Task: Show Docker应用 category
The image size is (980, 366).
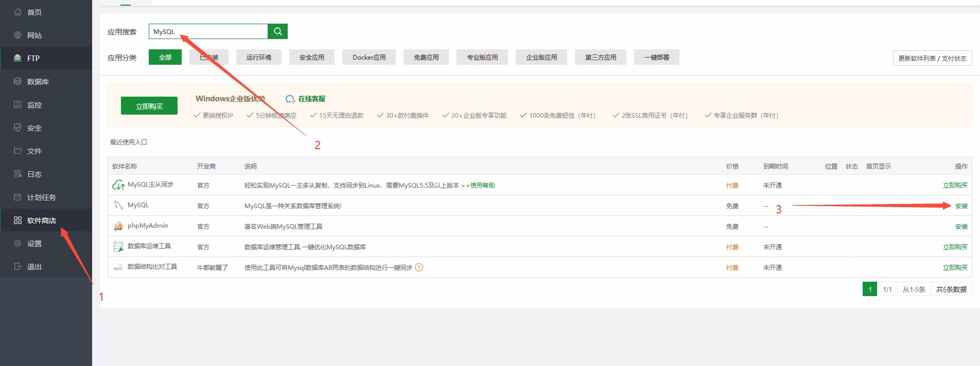Action: pyautogui.click(x=369, y=58)
